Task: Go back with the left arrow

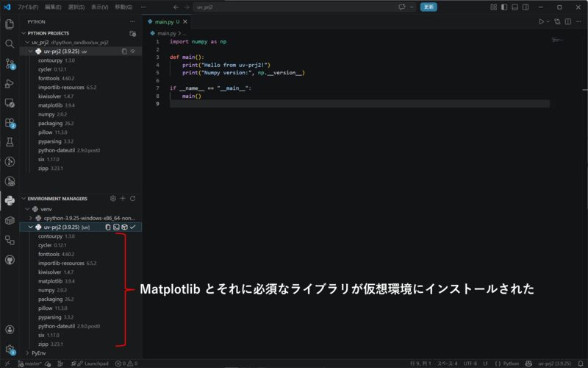Action: point(176,7)
